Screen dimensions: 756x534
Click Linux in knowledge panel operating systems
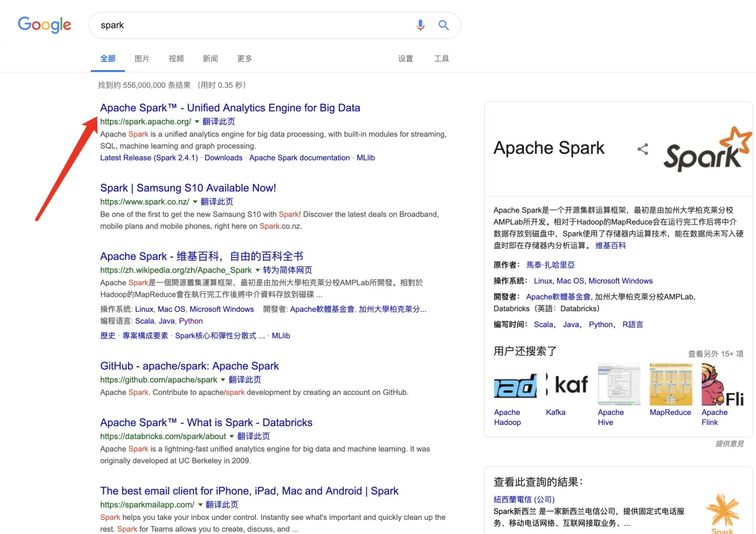(543, 281)
